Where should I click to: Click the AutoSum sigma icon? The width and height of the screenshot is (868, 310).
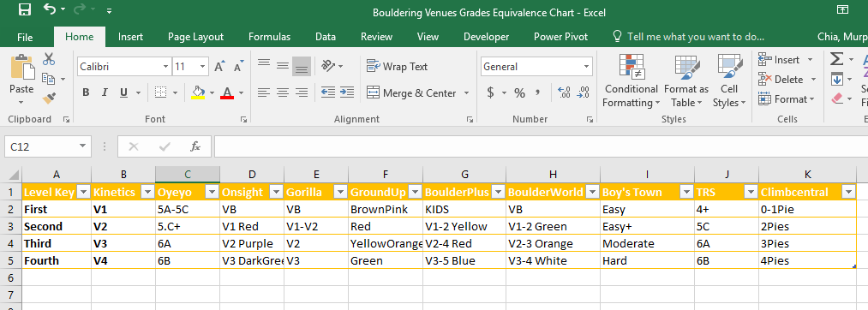tap(836, 59)
